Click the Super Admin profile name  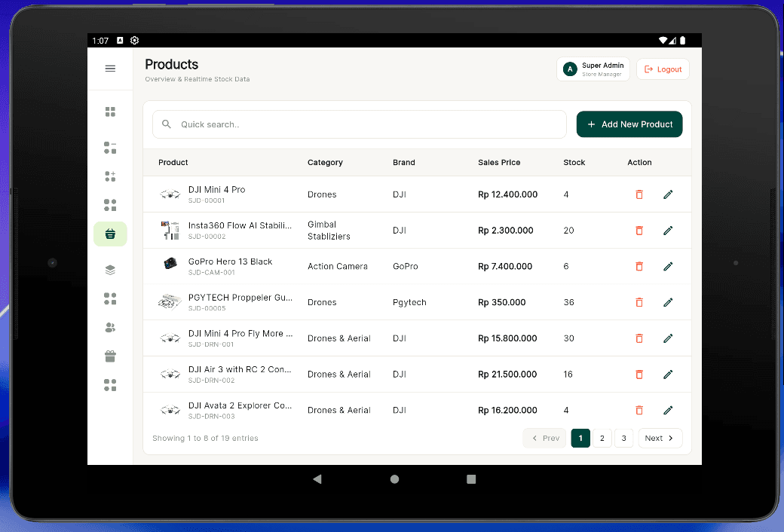[x=602, y=66]
